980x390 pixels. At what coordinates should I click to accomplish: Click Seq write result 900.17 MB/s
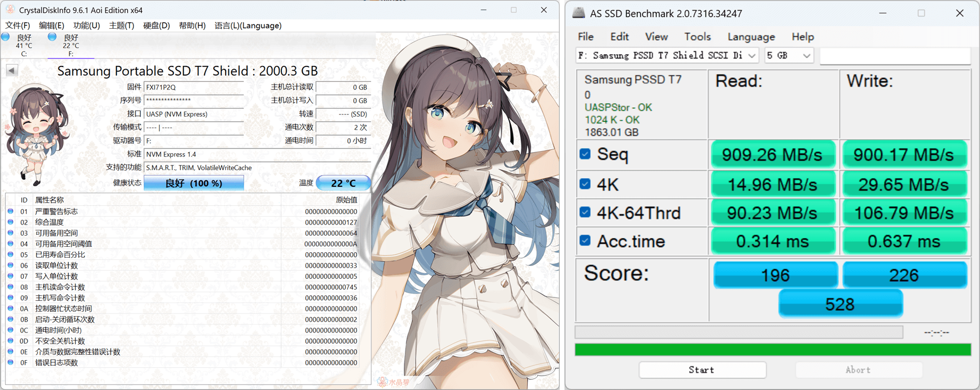pyautogui.click(x=904, y=155)
